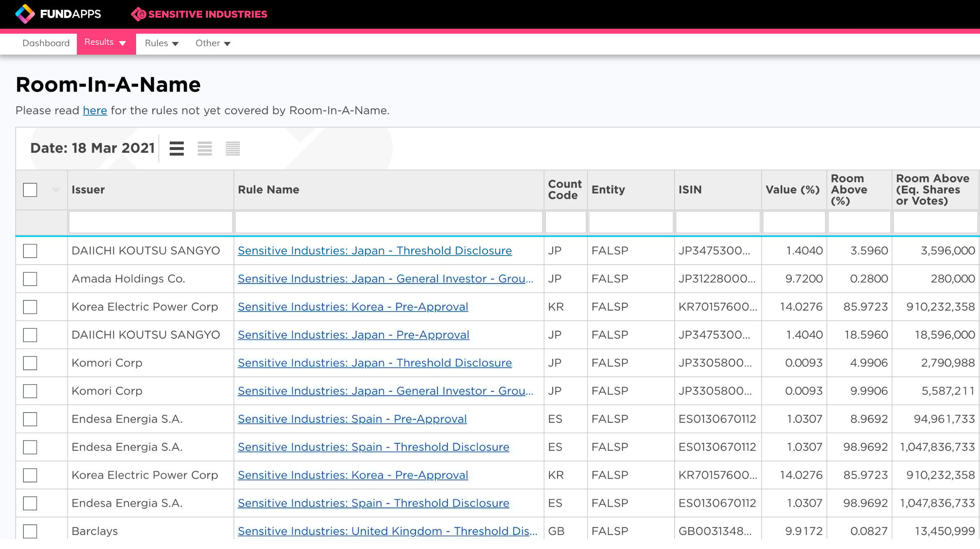
Task: Click the Date: 18 Mar 2021 label
Action: pos(92,148)
